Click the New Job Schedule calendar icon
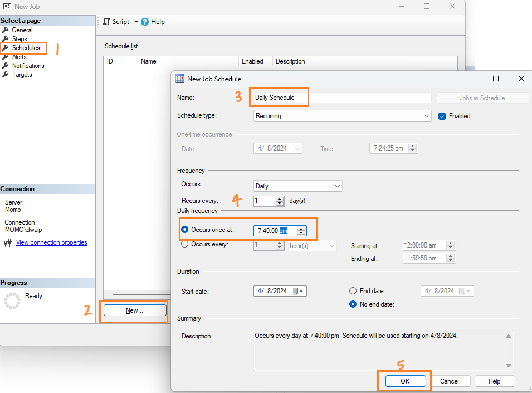Image resolution: width=532 pixels, height=393 pixels. (x=180, y=79)
